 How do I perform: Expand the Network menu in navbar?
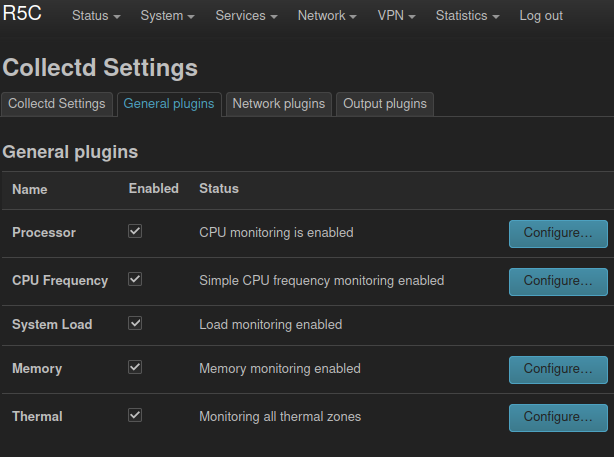click(x=327, y=16)
